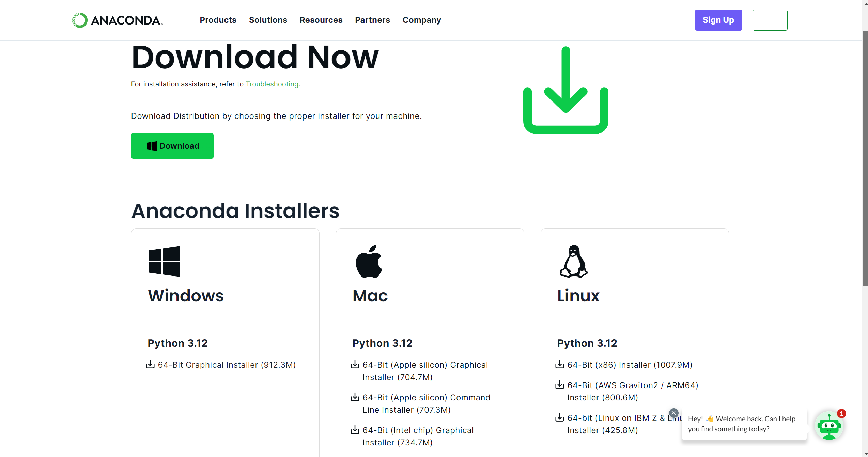This screenshot has height=457, width=868.
Task: Click the Linux heading text
Action: tap(578, 296)
